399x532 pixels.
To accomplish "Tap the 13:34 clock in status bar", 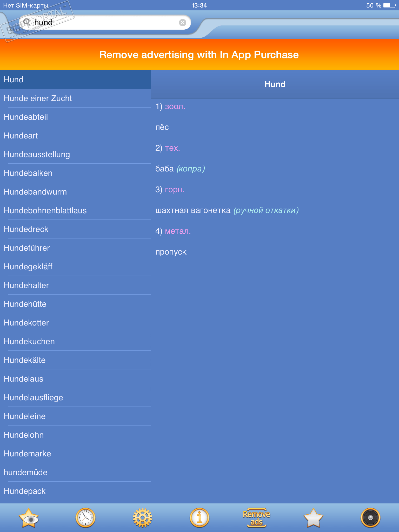I will tap(199, 5).
